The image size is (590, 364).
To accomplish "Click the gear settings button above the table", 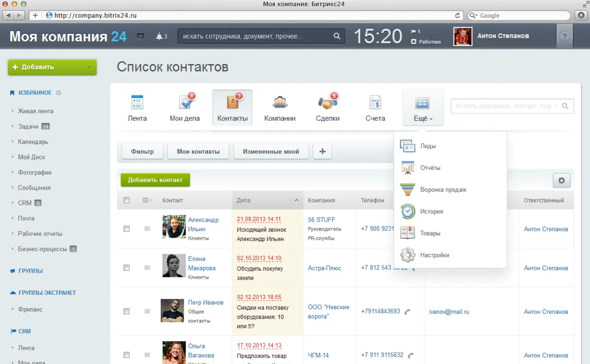I will point(561,180).
